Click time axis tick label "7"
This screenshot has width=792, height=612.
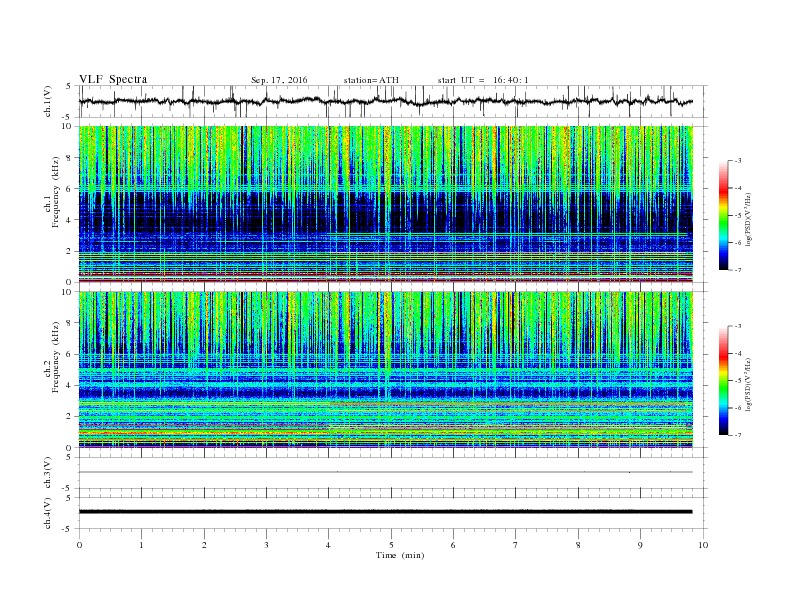point(516,545)
